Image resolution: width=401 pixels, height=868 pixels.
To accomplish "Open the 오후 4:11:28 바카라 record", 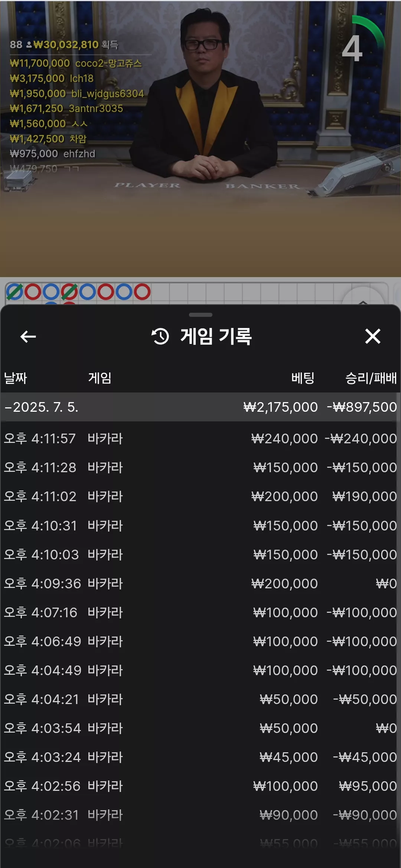I will point(200,467).
